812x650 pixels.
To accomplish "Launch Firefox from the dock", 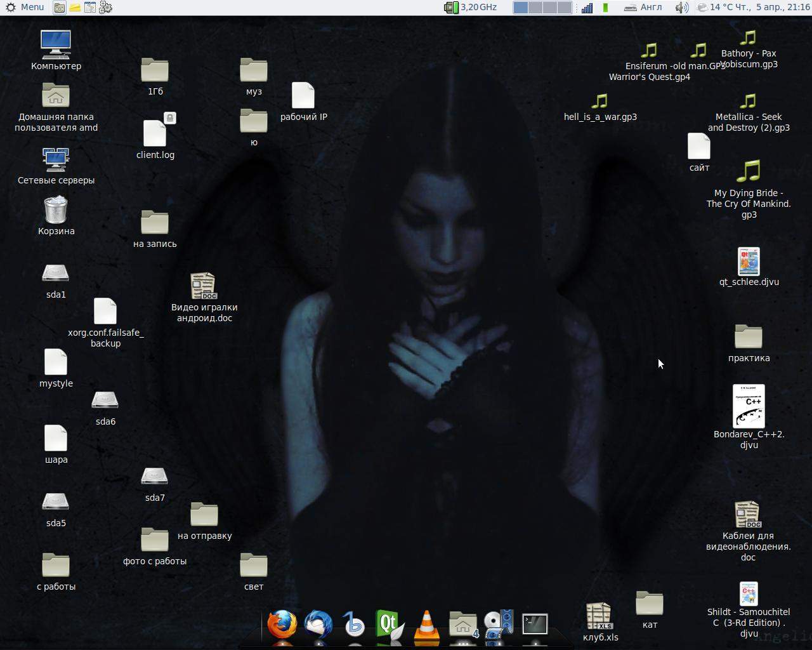I will point(282,624).
